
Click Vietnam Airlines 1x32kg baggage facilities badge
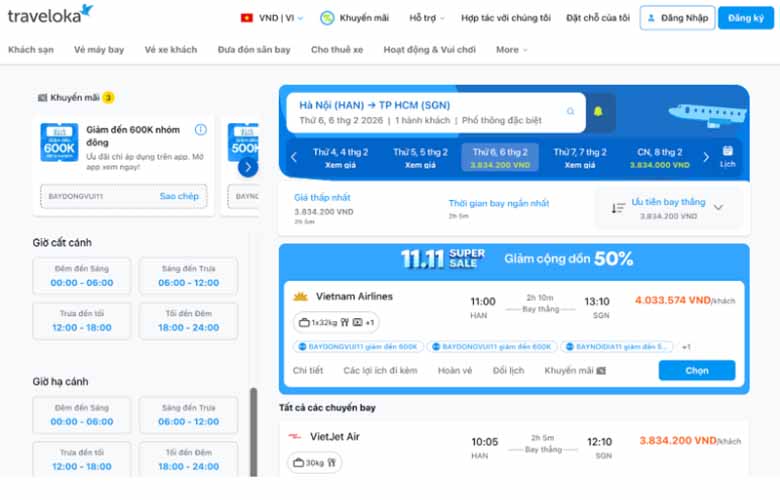[336, 322]
